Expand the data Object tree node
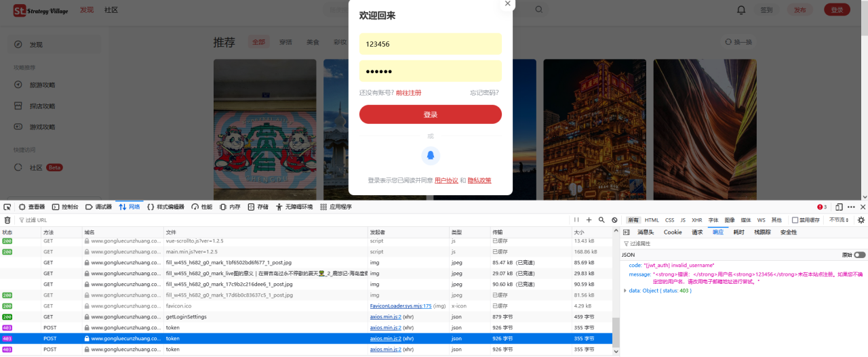 point(625,291)
